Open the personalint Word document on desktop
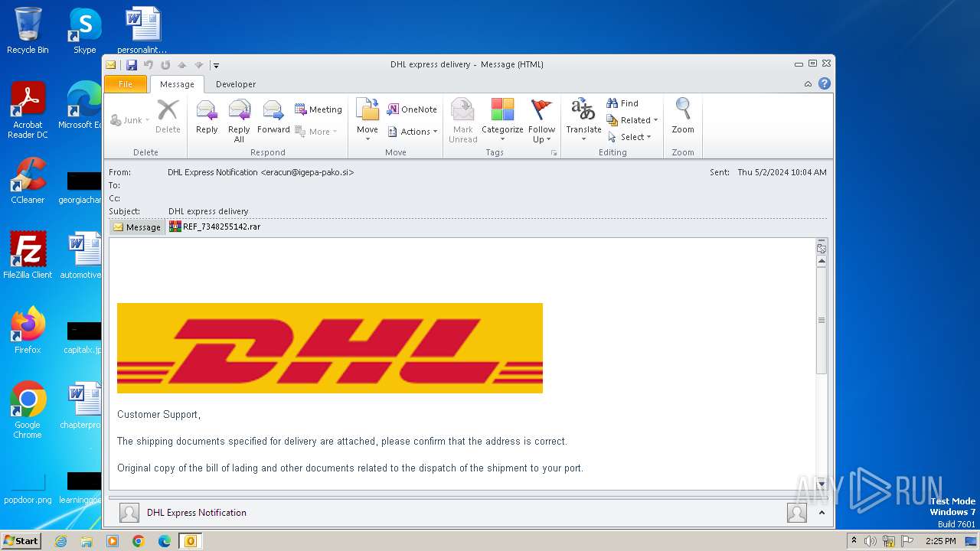 point(142,31)
